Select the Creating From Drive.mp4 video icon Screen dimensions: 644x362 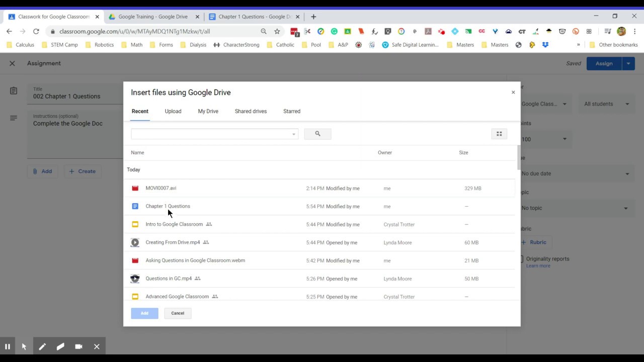pyautogui.click(x=135, y=242)
